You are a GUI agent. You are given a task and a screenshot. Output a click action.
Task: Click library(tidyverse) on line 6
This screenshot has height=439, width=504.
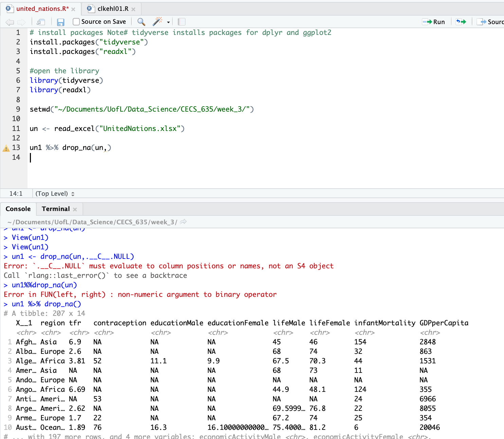coord(66,80)
